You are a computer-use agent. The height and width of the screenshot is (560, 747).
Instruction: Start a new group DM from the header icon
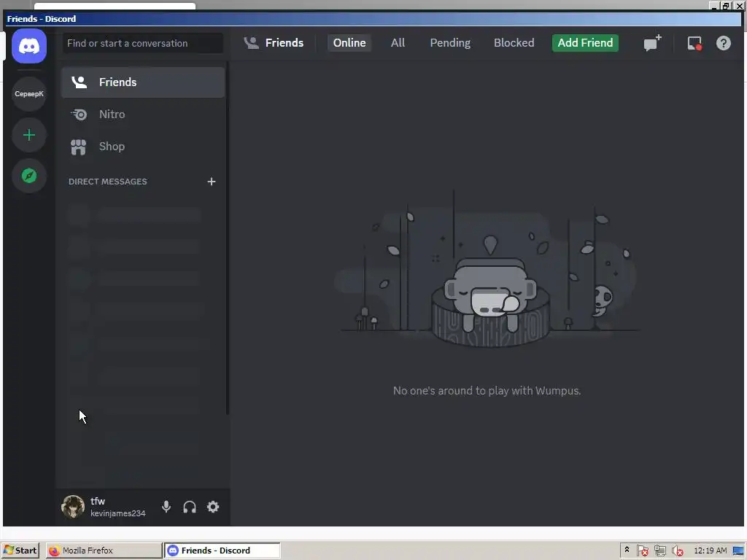tap(652, 43)
